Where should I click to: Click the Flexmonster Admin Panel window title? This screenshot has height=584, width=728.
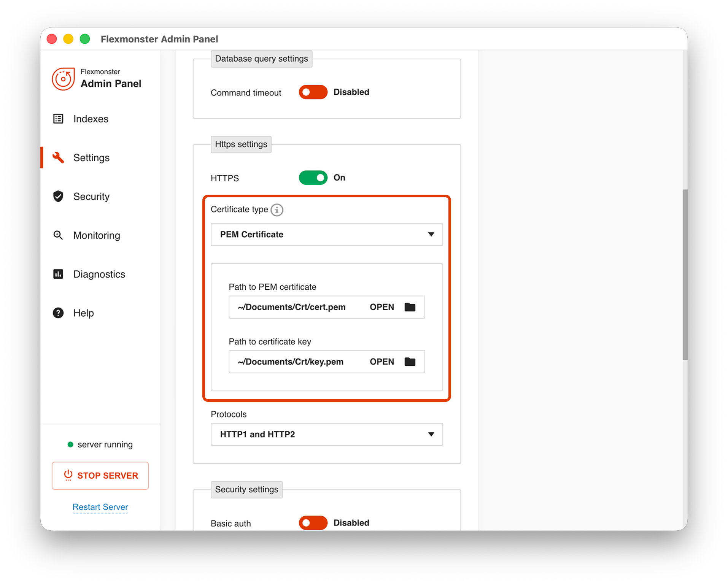[x=159, y=39]
